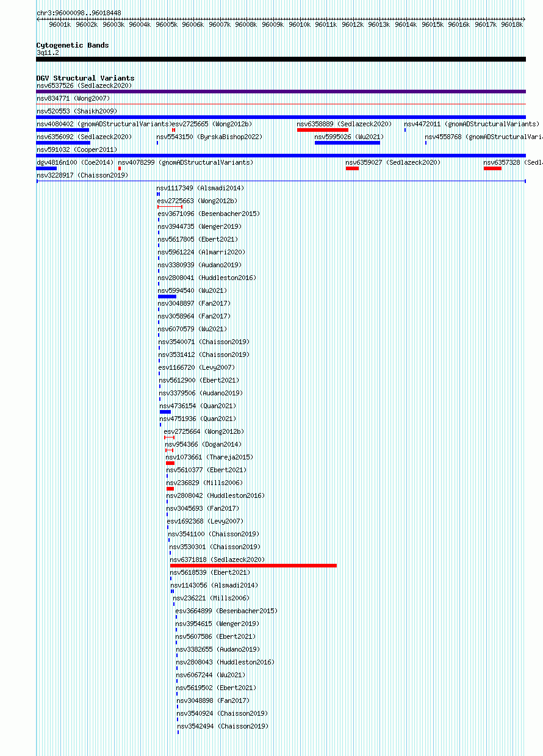Select nsv5610377 (Ebert2021) variant

pyautogui.click(x=206, y=470)
